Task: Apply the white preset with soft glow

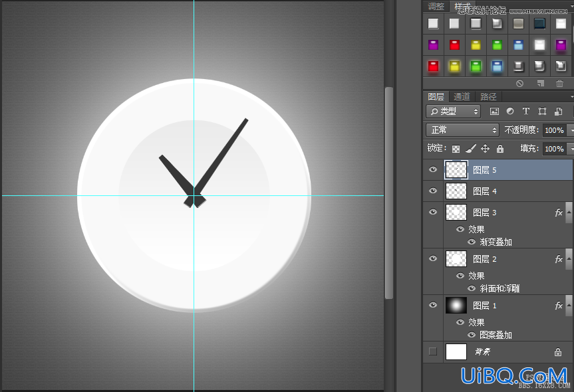Action: 539,45
